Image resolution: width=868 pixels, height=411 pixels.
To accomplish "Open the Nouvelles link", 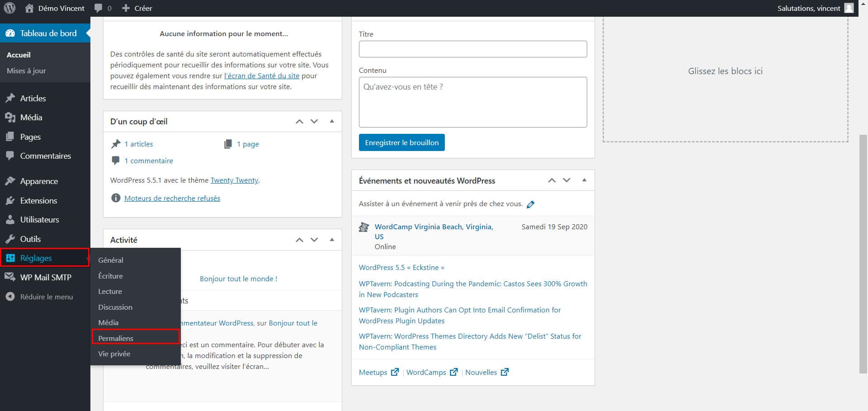I will coord(481,372).
